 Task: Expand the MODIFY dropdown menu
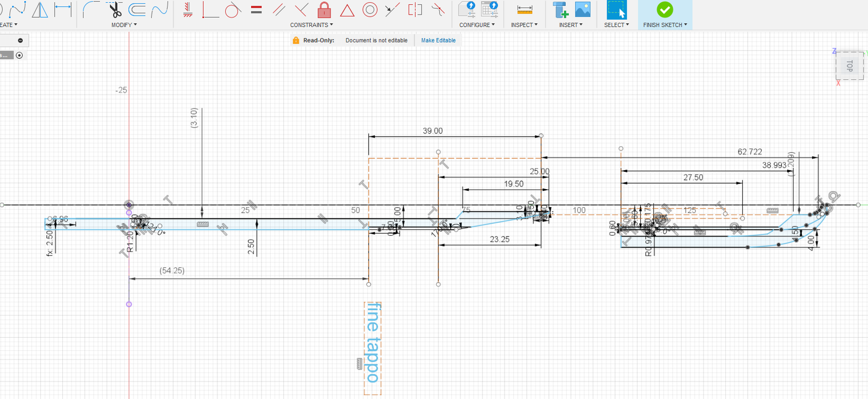(124, 25)
